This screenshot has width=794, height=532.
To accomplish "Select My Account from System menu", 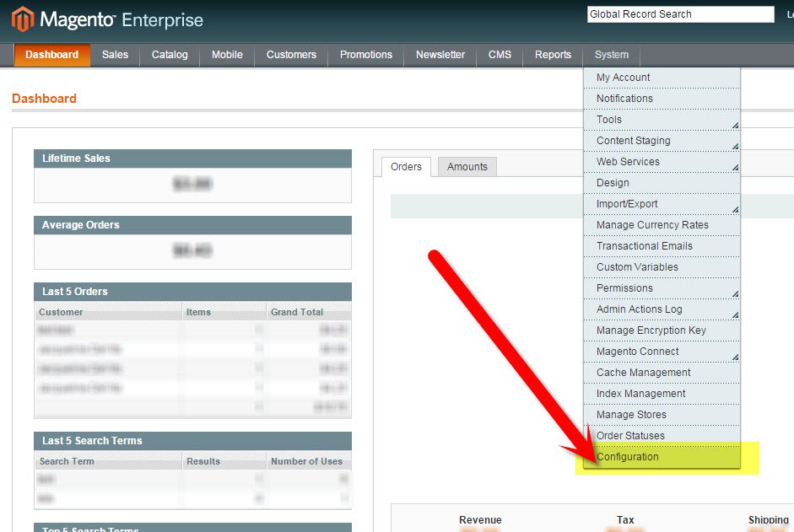I will pyautogui.click(x=662, y=78).
